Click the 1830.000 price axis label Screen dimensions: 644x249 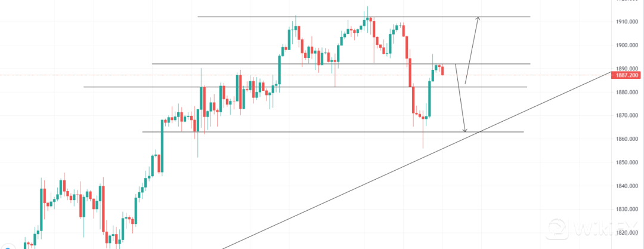coord(628,209)
